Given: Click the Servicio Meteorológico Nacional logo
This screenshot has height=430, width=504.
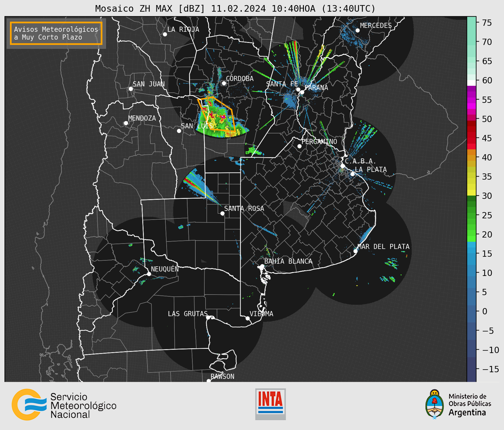Looking at the screenshot, I should click(x=64, y=405).
